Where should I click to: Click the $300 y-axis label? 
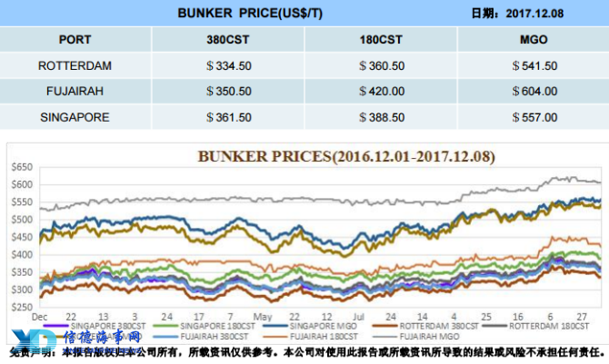pyautogui.click(x=22, y=290)
